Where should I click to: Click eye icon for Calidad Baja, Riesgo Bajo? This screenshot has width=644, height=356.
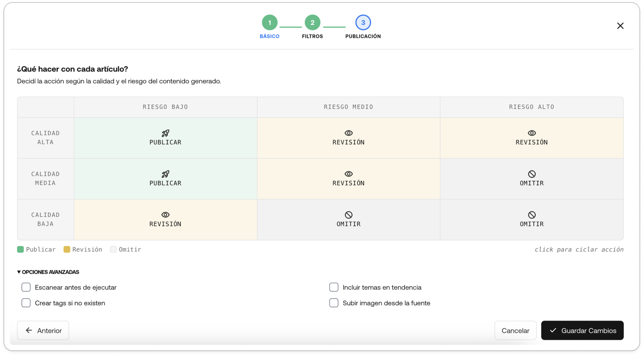click(x=165, y=215)
